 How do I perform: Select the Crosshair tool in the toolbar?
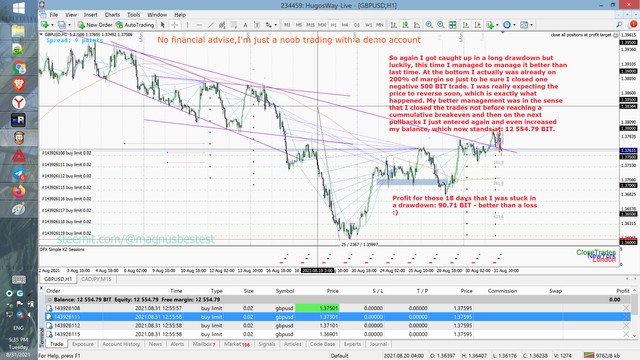click(175, 25)
